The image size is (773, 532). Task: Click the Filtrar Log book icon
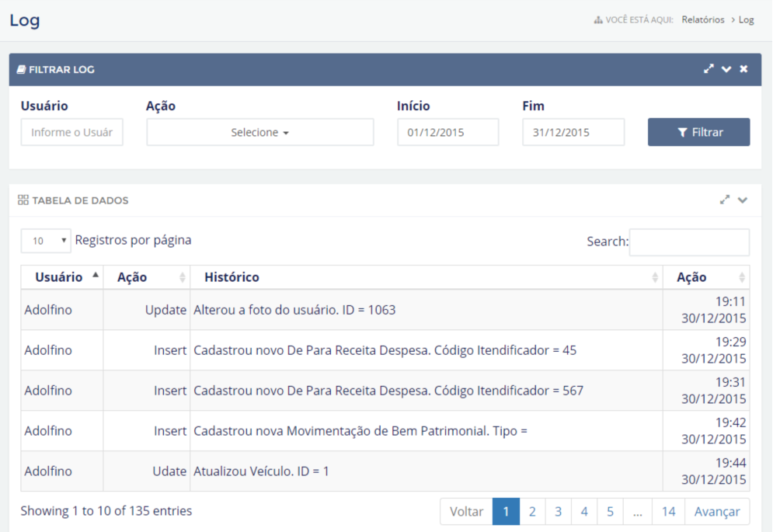click(x=21, y=70)
